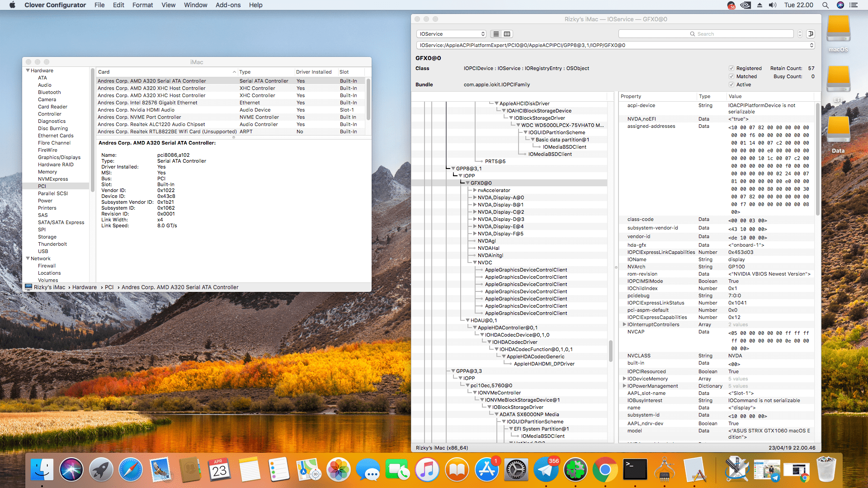Screen dimensions: 868x488
Task: Open Google Chrome from the dock
Action: point(605,470)
